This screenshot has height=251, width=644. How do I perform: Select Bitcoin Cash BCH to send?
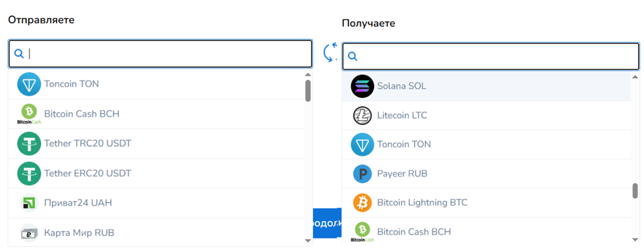pyautogui.click(x=156, y=114)
